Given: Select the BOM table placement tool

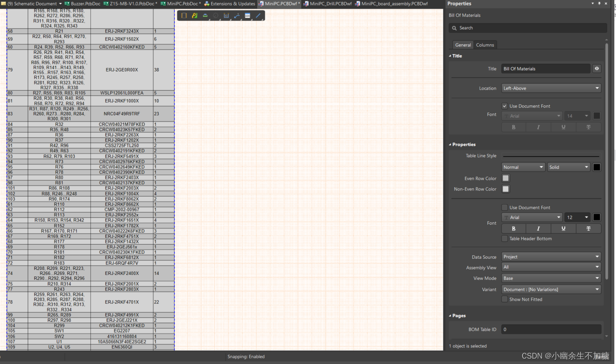Looking at the screenshot, I should click(x=247, y=16).
